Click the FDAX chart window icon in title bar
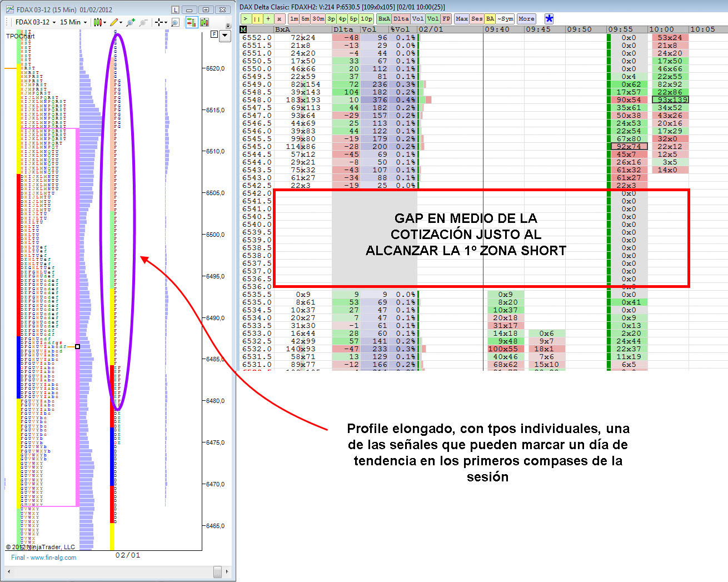The width and height of the screenshot is (728, 582). (x=10, y=9)
